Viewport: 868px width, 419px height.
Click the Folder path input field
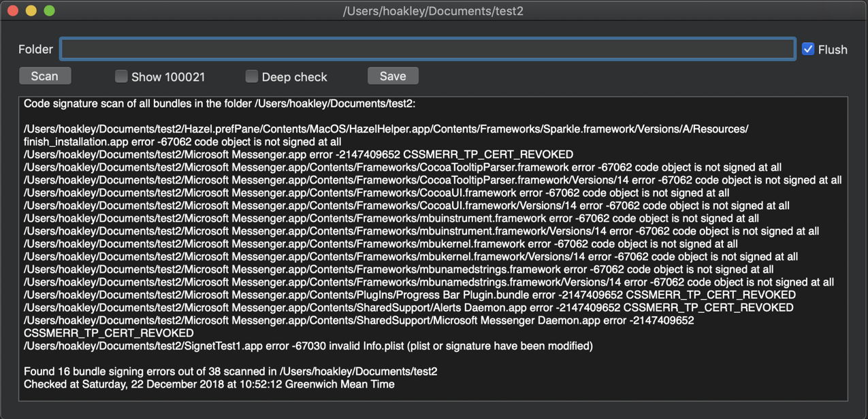[427, 49]
